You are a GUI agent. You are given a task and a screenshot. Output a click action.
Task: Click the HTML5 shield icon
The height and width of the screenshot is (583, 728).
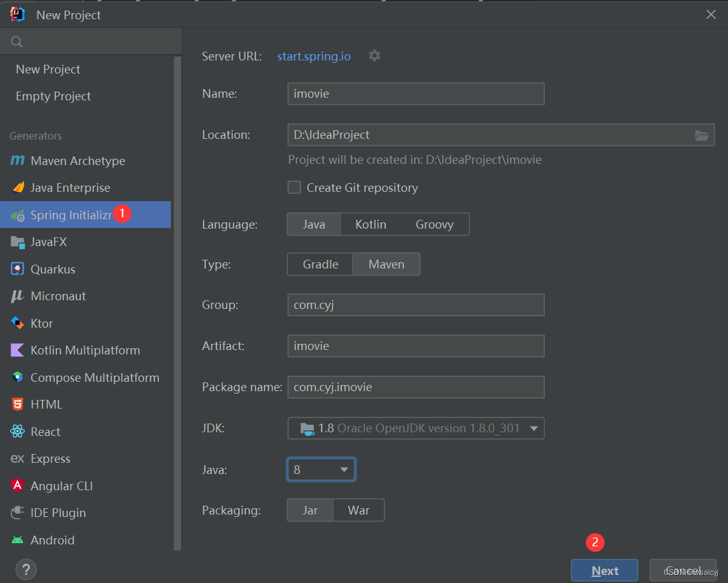(x=17, y=404)
